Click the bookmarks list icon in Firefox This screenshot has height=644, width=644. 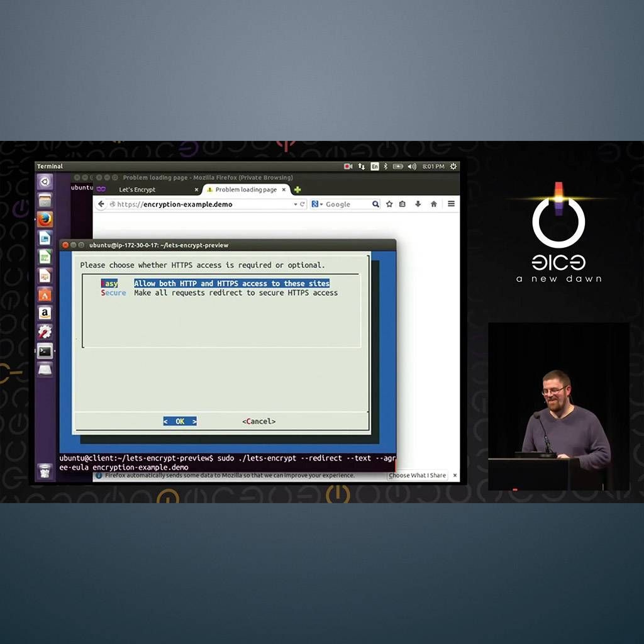[402, 204]
